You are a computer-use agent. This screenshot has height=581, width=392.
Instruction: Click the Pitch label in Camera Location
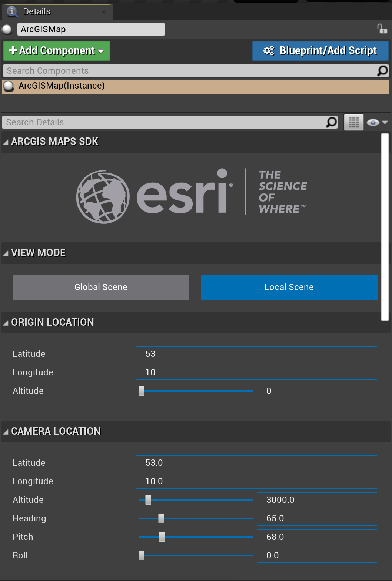(23, 537)
